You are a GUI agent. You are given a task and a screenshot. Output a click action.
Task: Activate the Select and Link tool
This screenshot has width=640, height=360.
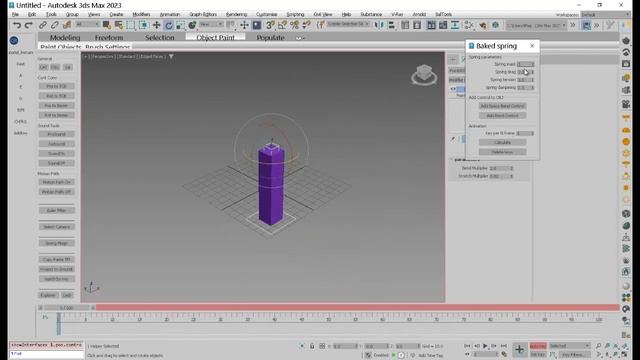pyautogui.click(x=43, y=25)
